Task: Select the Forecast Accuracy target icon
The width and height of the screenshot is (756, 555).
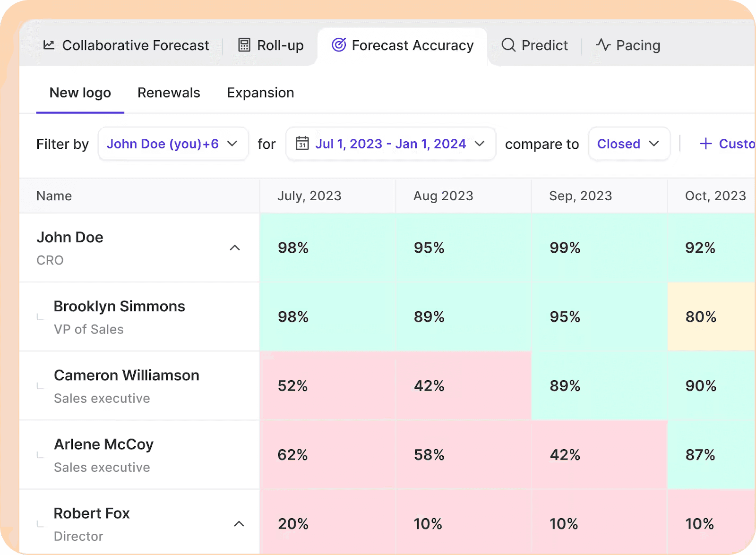Action: (338, 45)
